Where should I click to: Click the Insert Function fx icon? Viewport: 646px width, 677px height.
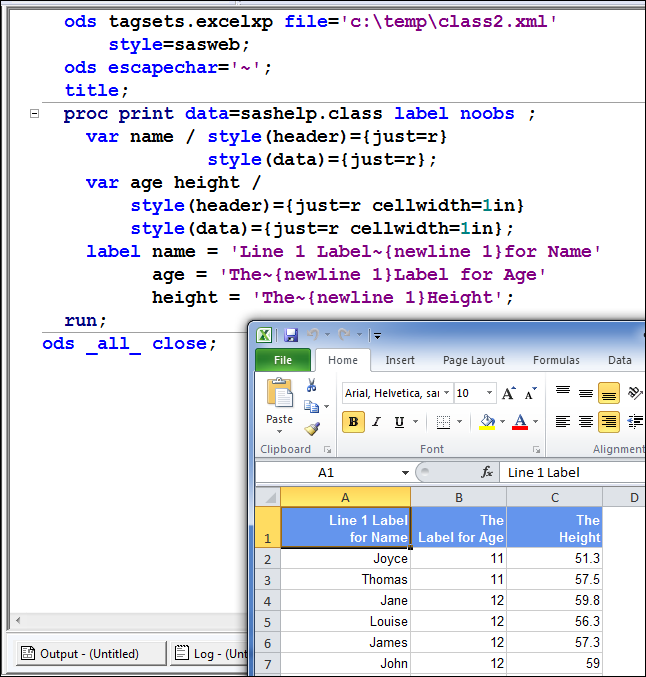point(487,472)
